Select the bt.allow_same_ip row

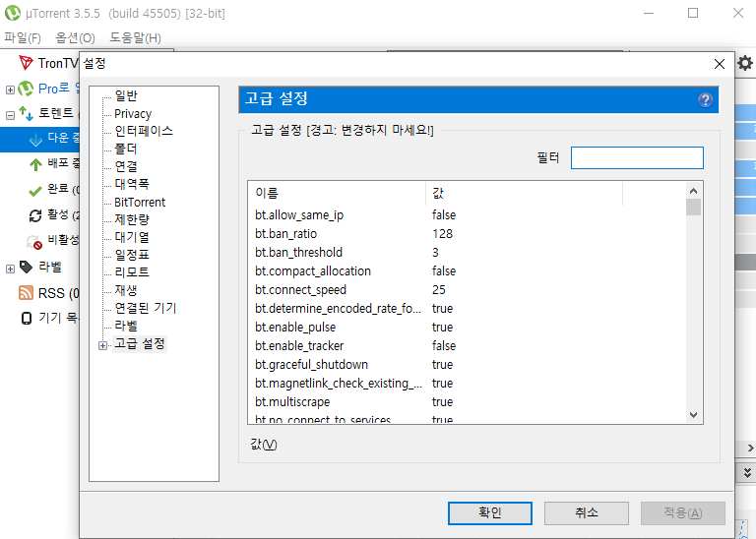467,214
